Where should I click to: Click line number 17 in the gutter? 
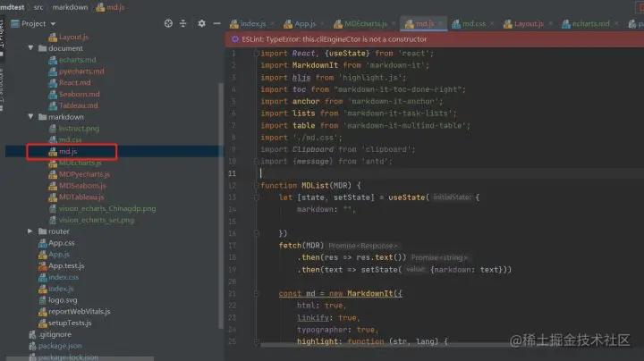232,246
